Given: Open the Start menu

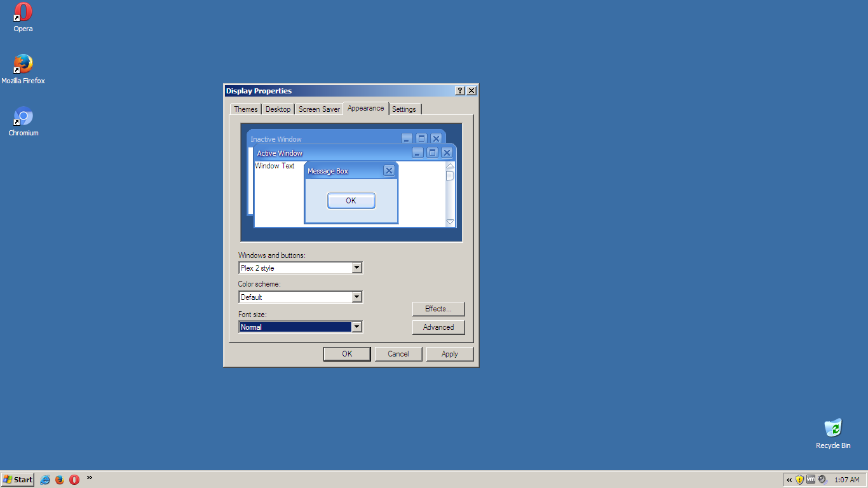Looking at the screenshot, I should (x=17, y=480).
